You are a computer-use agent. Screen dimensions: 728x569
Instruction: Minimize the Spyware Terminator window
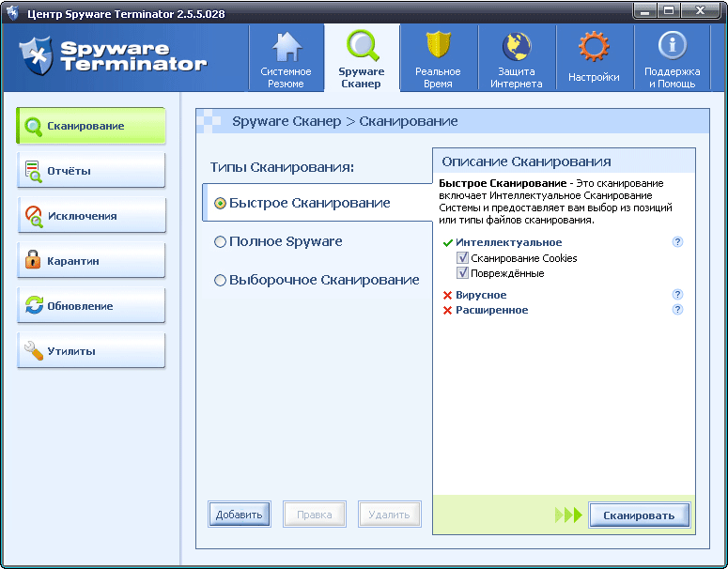(x=645, y=10)
